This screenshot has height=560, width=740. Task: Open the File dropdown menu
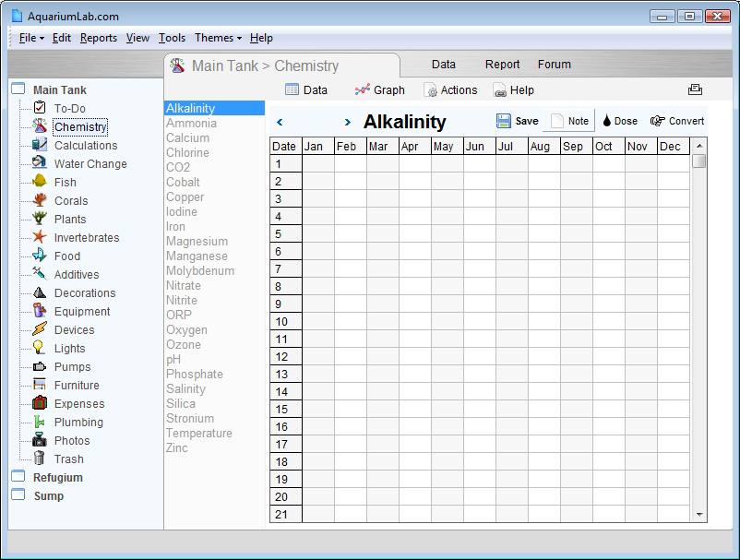(x=31, y=38)
